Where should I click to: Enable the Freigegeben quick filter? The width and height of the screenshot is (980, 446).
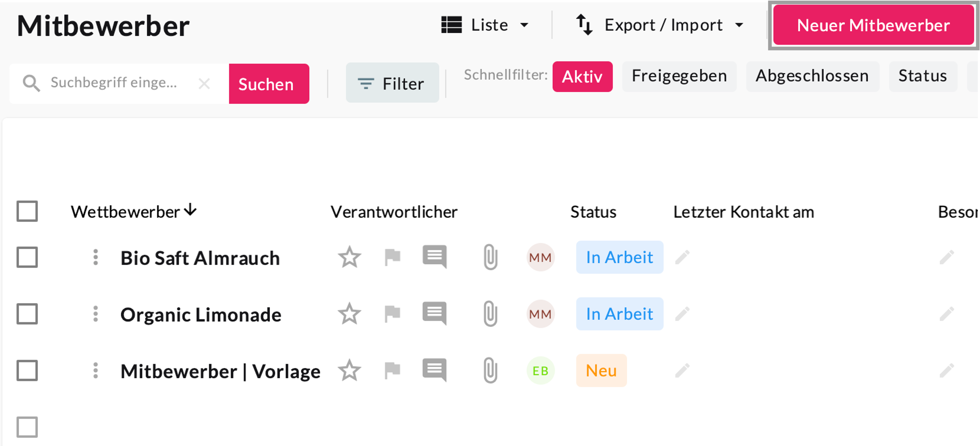tap(679, 76)
